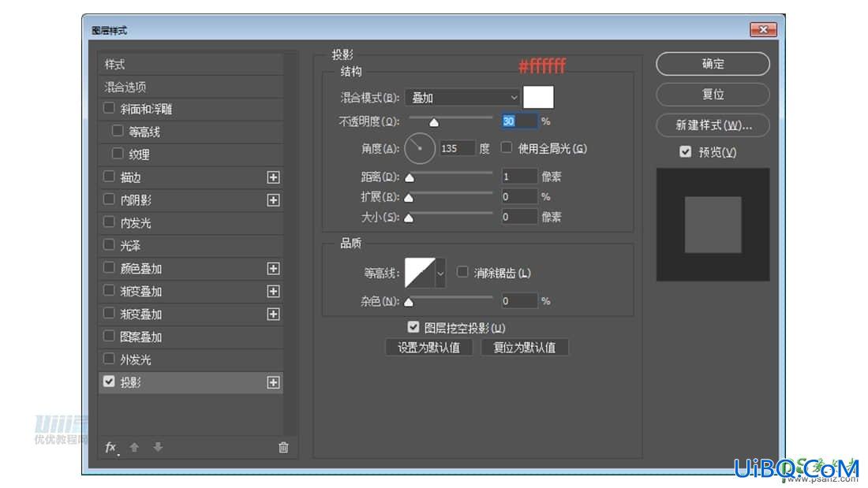This screenshot has height=488, width=868.
Task: Select the 投影 row label
Action: click(x=131, y=382)
